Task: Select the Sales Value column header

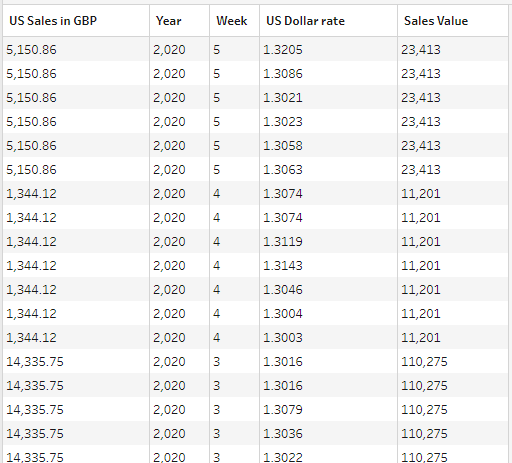Action: tap(453, 21)
